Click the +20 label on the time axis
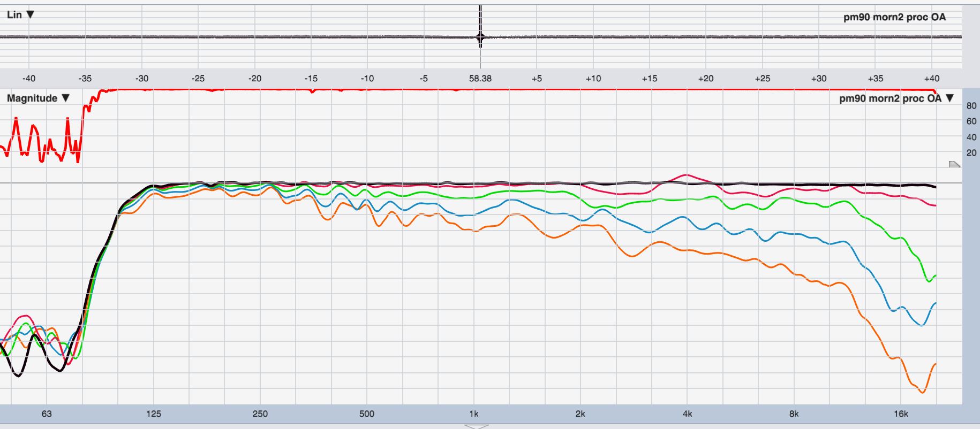The width and height of the screenshot is (980, 429). (706, 79)
